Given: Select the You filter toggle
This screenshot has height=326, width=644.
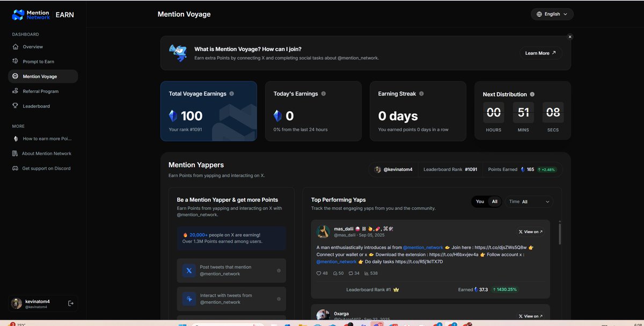Looking at the screenshot, I should (480, 201).
